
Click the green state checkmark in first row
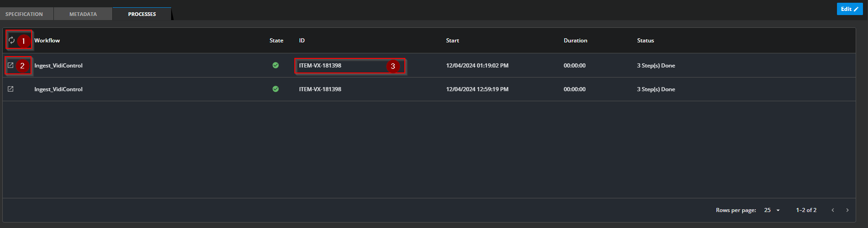point(276,65)
